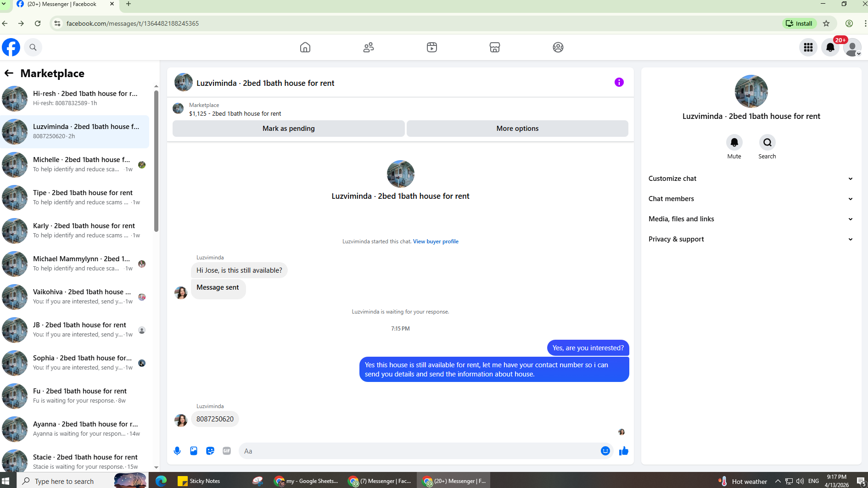The height and width of the screenshot is (488, 868).
Task: Click the Install app button
Action: [799, 23]
